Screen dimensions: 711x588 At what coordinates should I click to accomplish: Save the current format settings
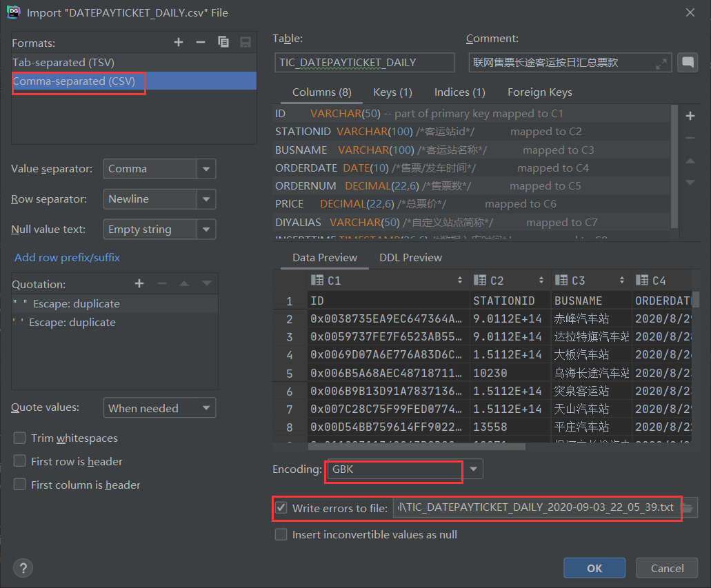246,41
